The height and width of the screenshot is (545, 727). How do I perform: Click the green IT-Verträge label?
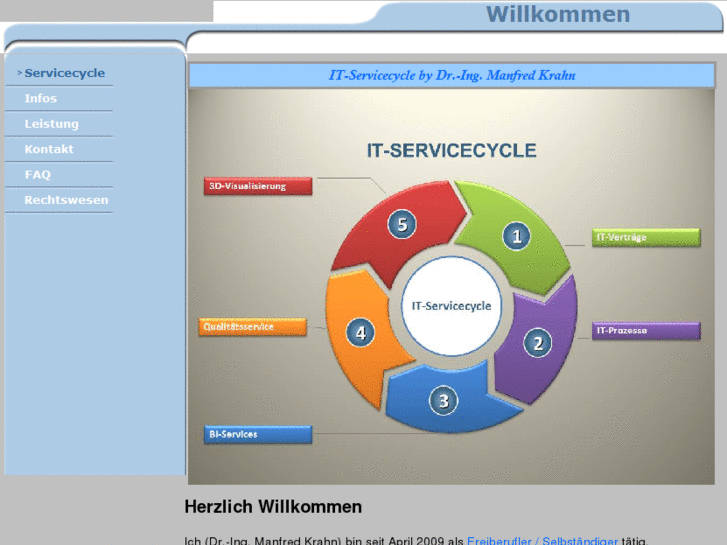pos(646,237)
